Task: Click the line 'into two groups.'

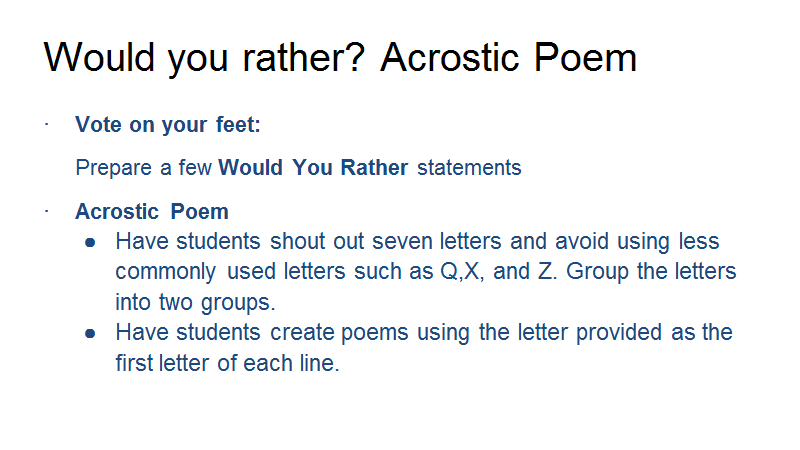Action: (x=195, y=303)
